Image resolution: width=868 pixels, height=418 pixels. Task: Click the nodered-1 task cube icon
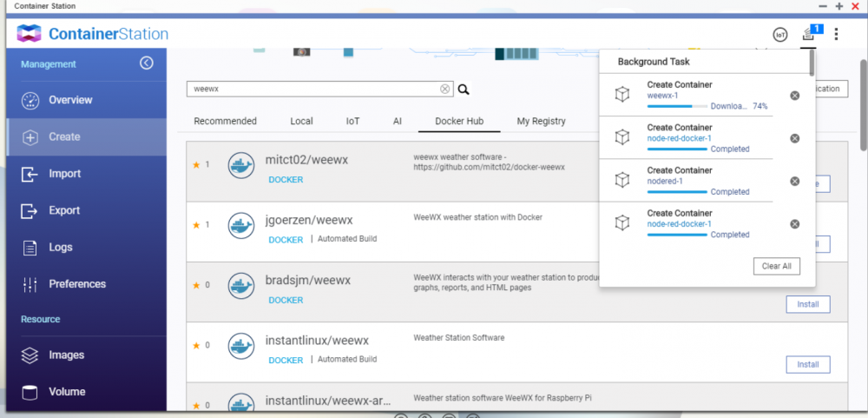(622, 180)
